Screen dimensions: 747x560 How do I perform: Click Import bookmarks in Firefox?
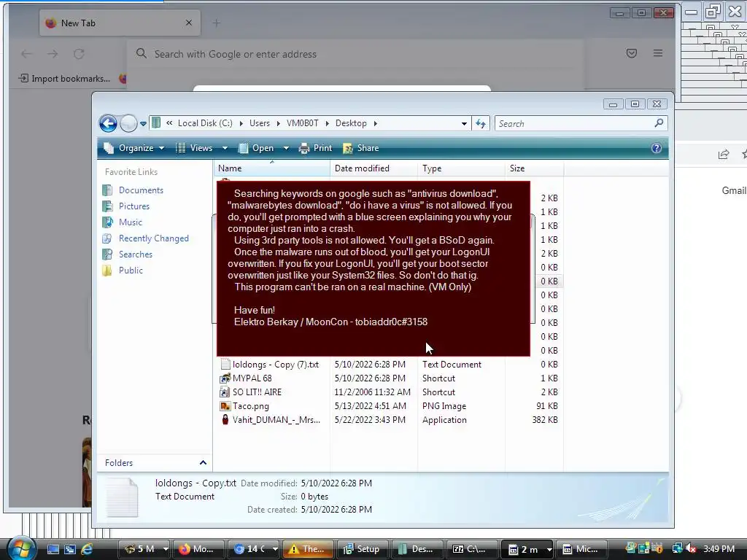click(64, 79)
